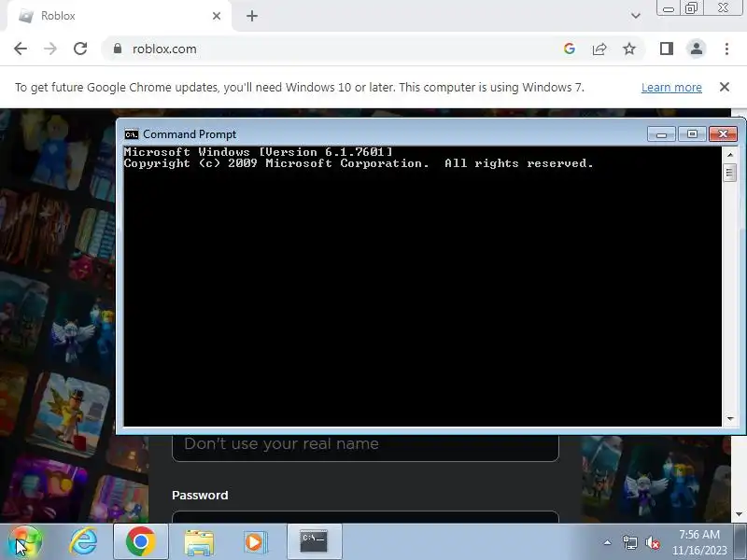Click the lock site info icon
The height and width of the screenshot is (560, 747).
118,49
